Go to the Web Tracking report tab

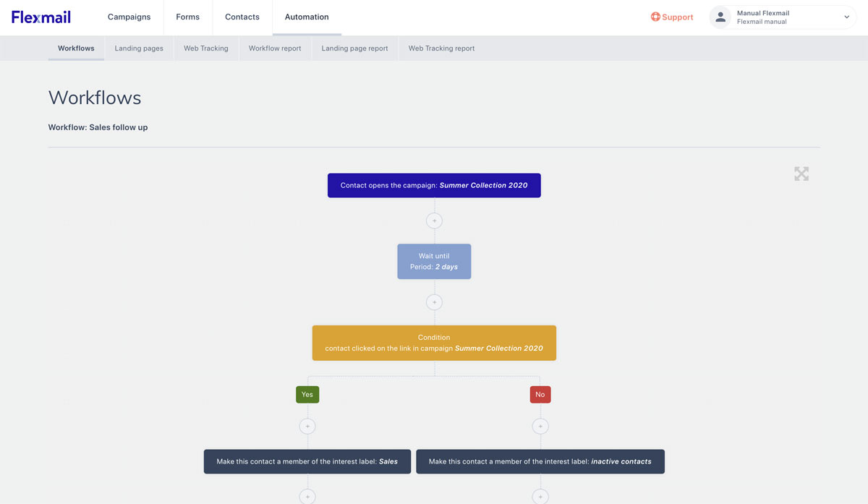pos(441,48)
